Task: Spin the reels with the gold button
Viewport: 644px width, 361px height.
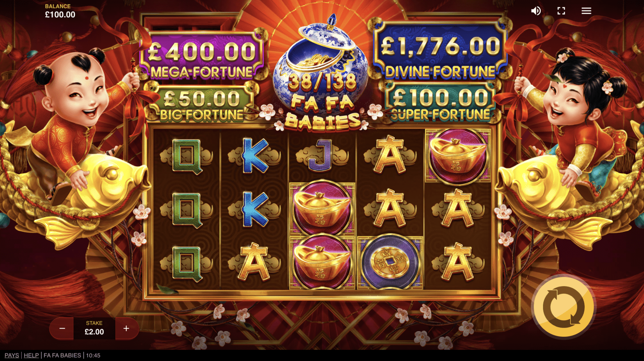Action: [x=563, y=307]
